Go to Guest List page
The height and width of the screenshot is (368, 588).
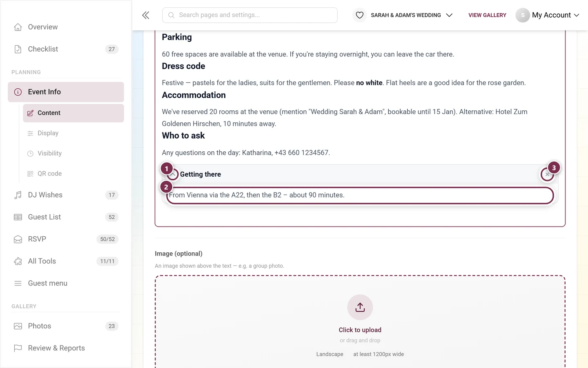(x=66, y=217)
